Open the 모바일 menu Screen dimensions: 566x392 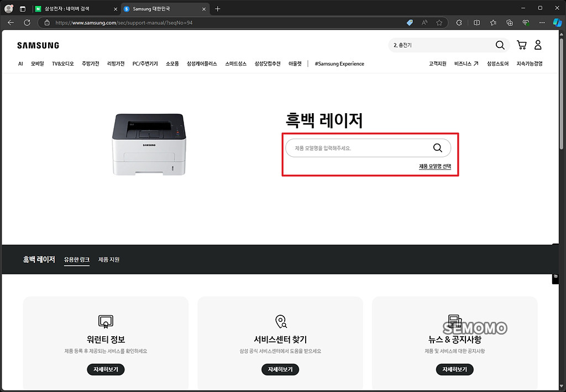37,64
